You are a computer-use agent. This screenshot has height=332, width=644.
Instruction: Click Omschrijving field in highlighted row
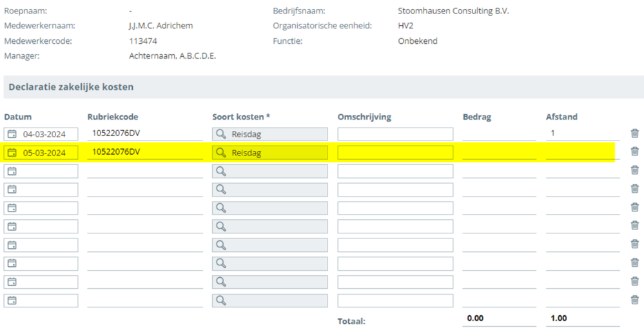[x=395, y=153]
